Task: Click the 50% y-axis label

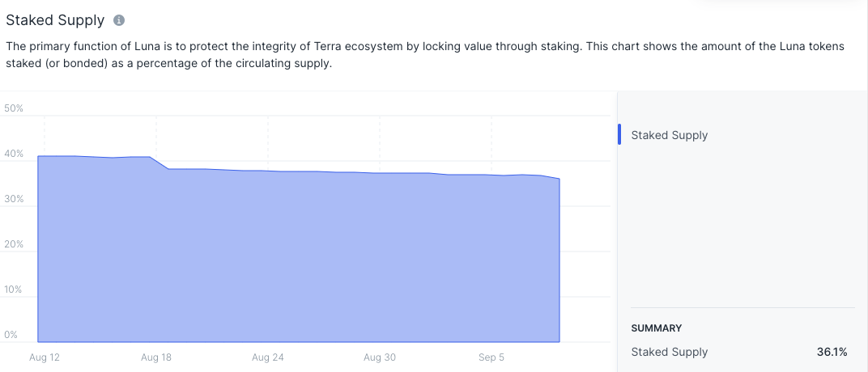Action: [x=14, y=108]
